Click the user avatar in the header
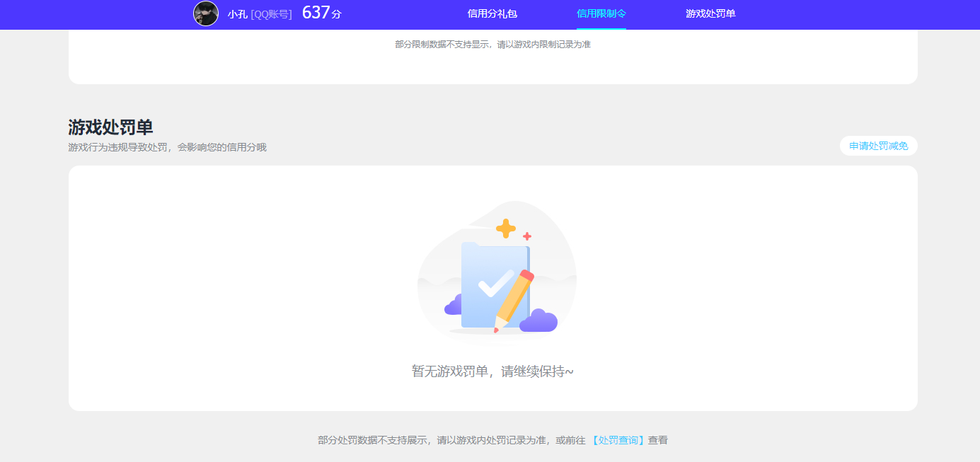 click(x=205, y=13)
